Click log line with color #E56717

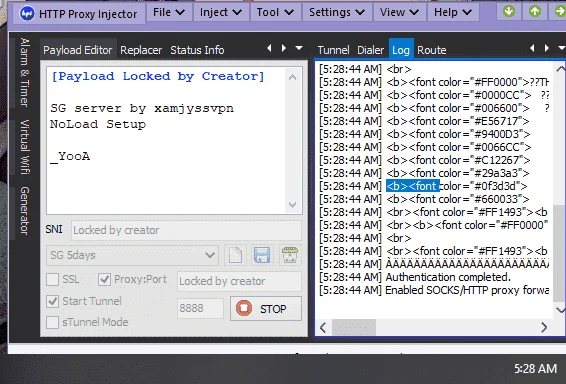(x=424, y=121)
